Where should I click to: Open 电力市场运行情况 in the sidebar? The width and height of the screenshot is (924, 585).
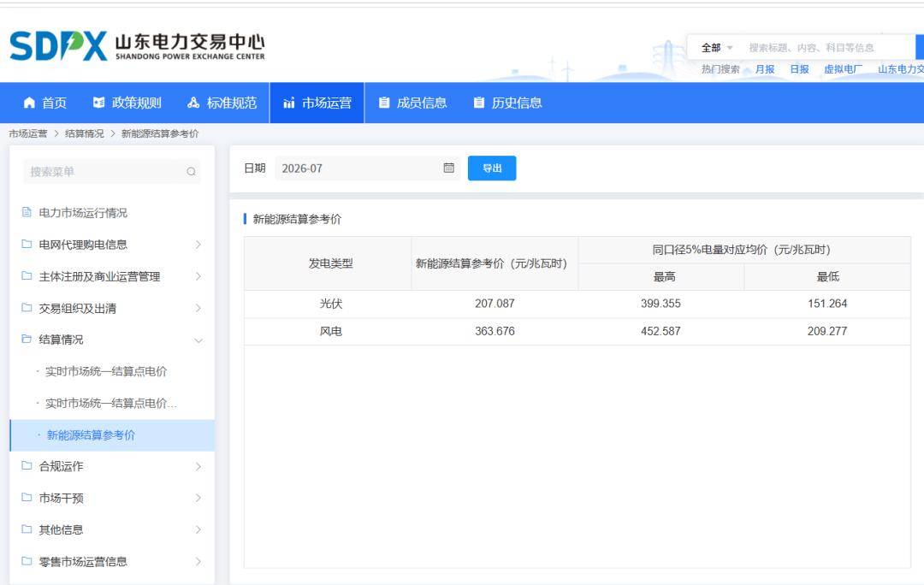coord(83,213)
